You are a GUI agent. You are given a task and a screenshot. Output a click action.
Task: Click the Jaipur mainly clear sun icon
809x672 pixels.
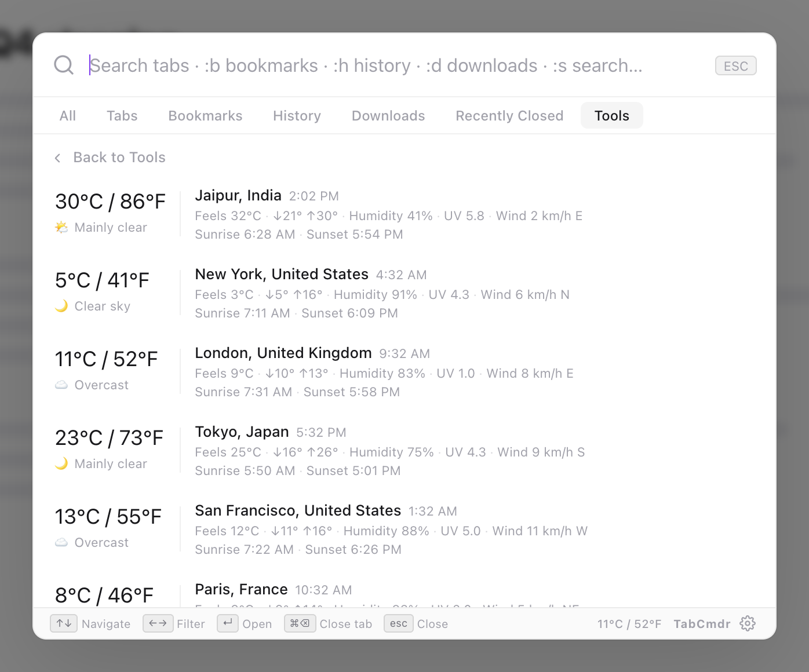click(61, 227)
